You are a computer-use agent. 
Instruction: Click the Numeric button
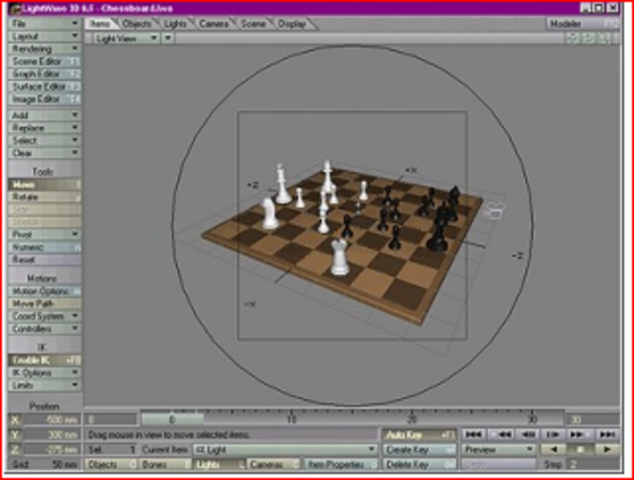(x=44, y=247)
